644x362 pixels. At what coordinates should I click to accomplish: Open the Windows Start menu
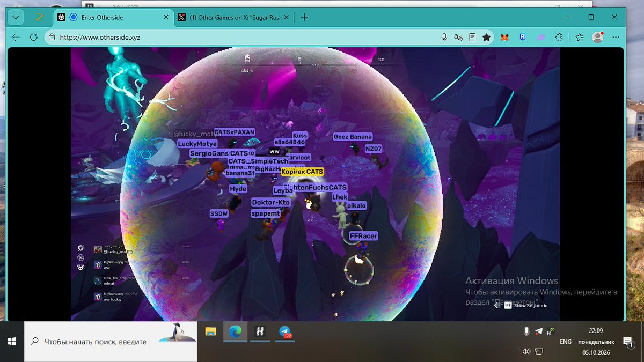[x=12, y=342]
